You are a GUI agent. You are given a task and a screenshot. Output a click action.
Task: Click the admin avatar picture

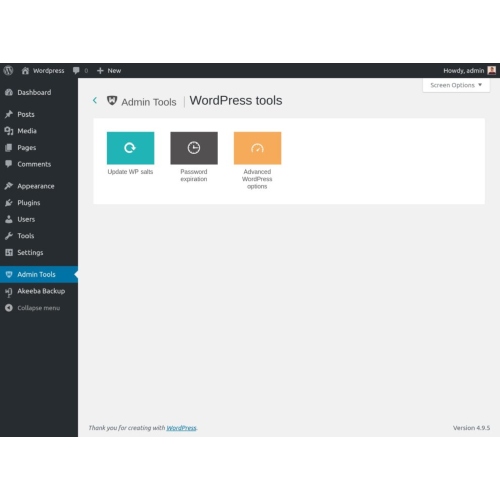(492, 70)
